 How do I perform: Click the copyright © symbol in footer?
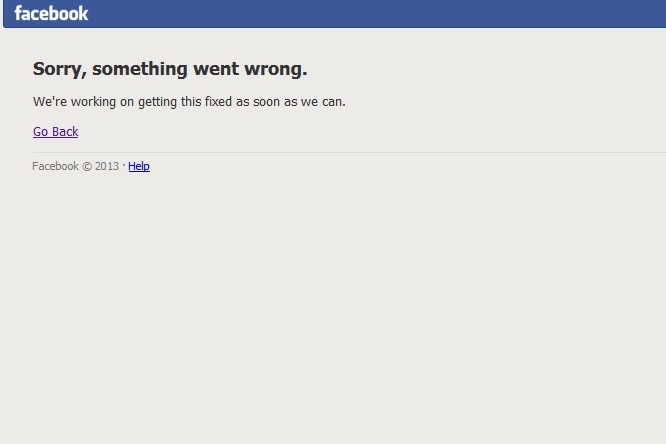point(87,167)
